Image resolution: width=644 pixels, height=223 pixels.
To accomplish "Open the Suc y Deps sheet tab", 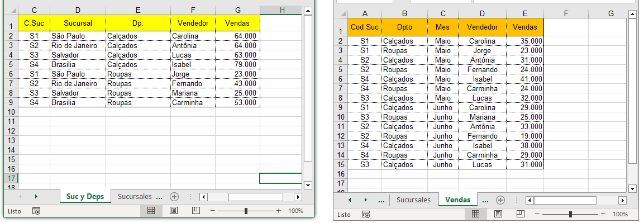I will click(85, 197).
